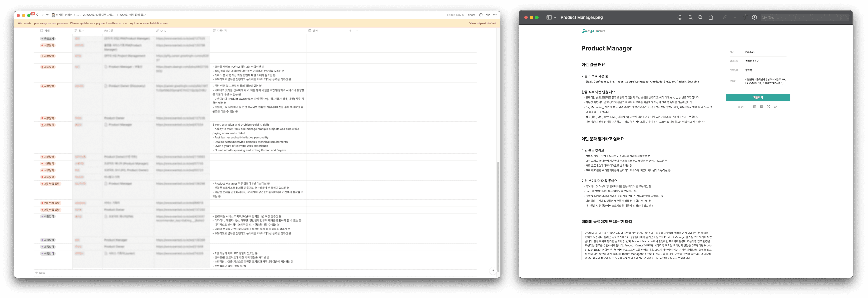868x298 pixels.
Task: Click the View unpaid invoice link
Action: pyautogui.click(x=483, y=23)
